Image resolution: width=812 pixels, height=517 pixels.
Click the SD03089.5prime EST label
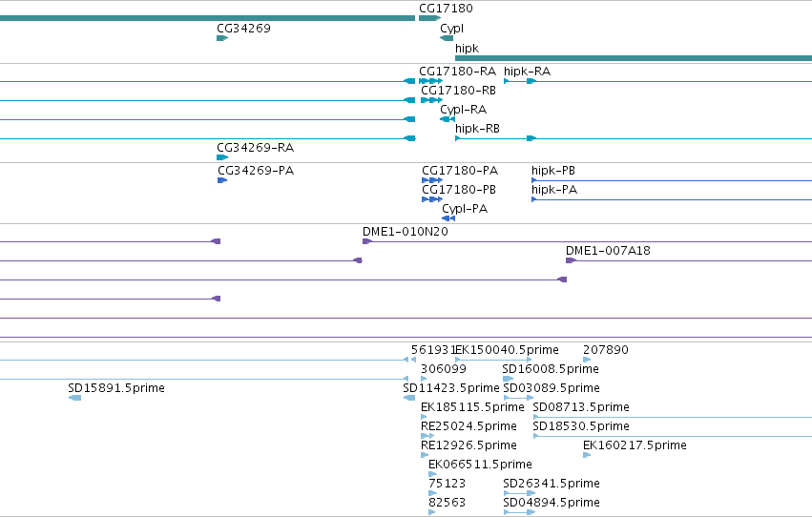point(552,388)
